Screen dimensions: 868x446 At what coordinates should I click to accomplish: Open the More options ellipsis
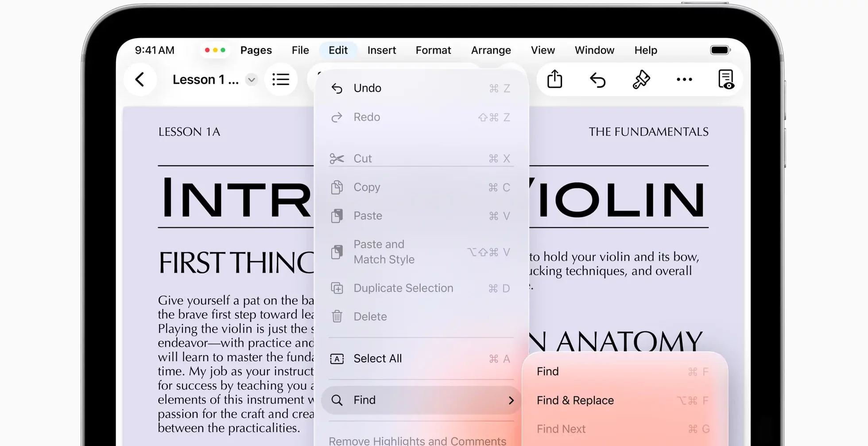684,80
